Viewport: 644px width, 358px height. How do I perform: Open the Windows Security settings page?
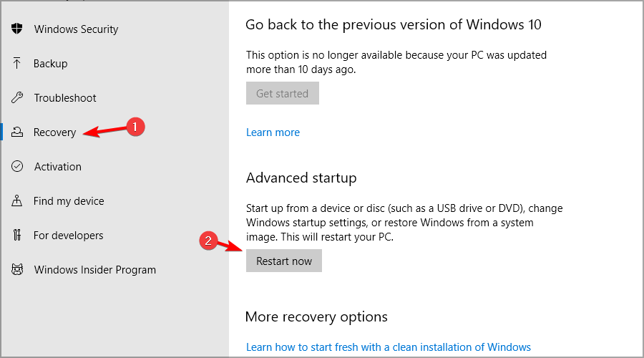pos(76,29)
